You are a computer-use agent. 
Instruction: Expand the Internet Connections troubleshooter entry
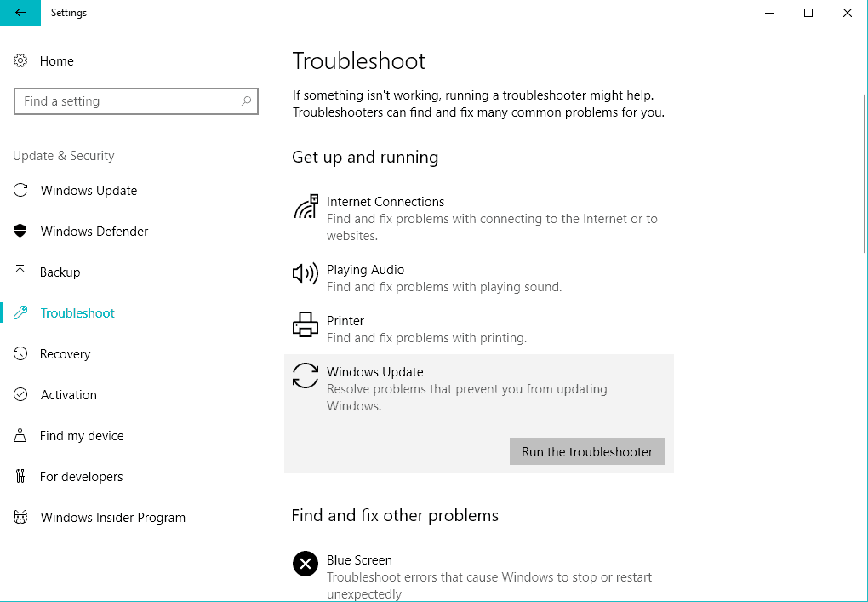[x=385, y=202]
